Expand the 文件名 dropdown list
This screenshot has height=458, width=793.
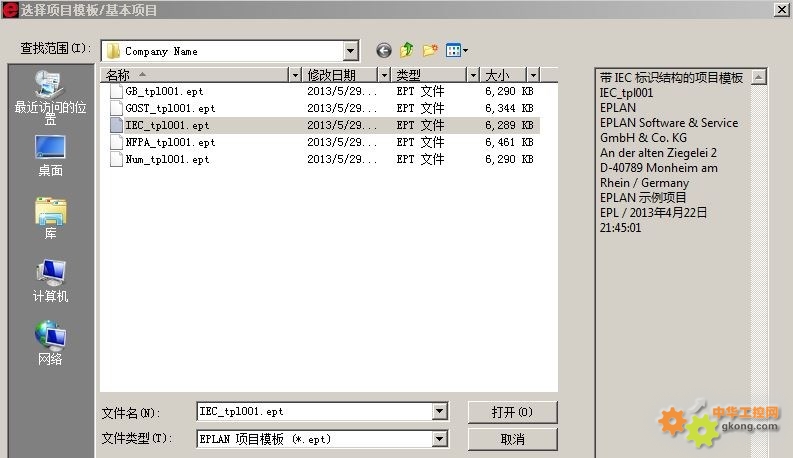coord(439,411)
